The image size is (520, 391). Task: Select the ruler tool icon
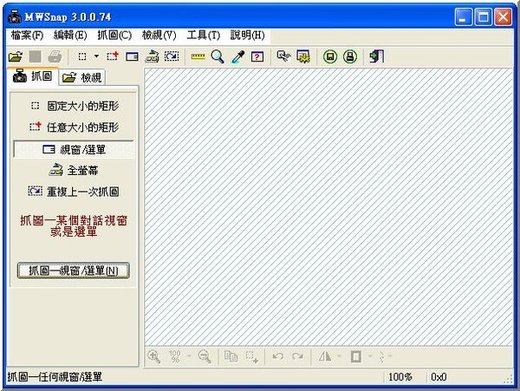tap(198, 57)
